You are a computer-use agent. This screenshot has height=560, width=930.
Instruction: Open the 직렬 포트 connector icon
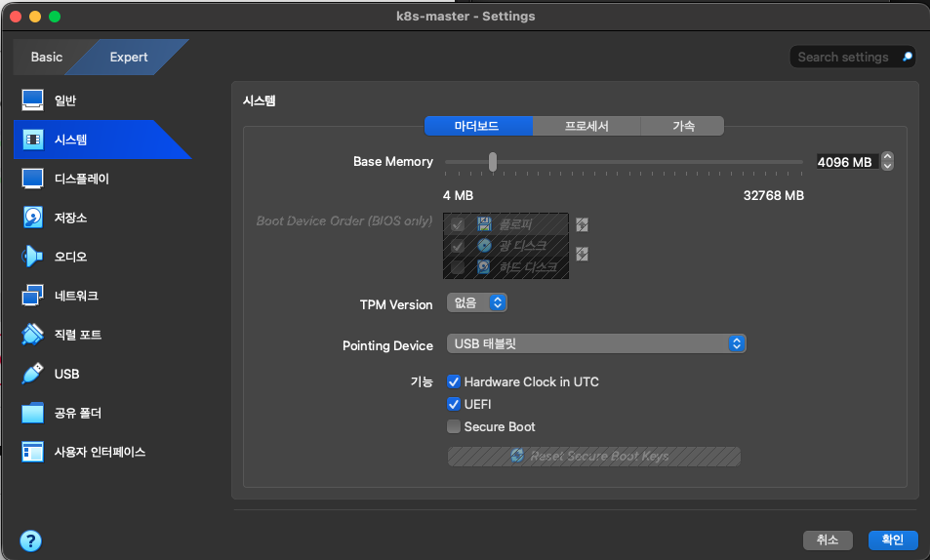(32, 335)
